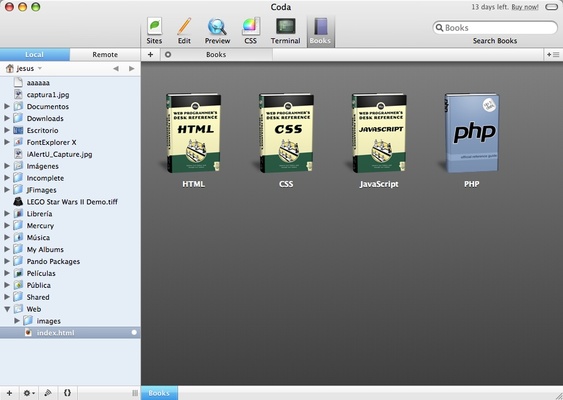This screenshot has height=400, width=563.
Task: Expand the Documentos folder
Action: tap(7, 106)
